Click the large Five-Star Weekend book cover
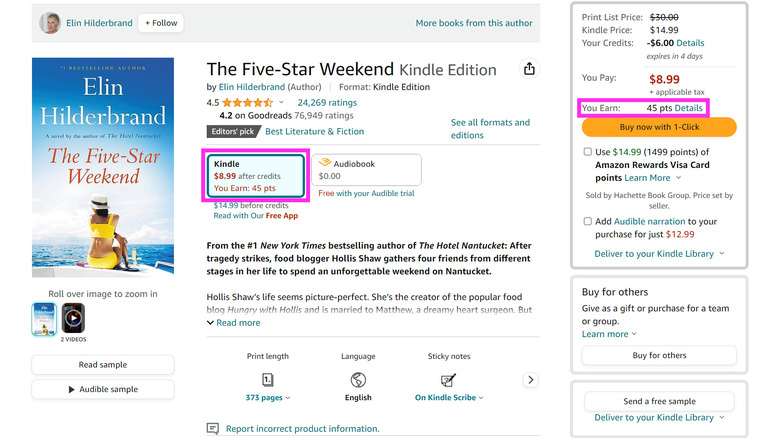Image resolution: width=780 pixels, height=438 pixels. pyautogui.click(x=103, y=167)
